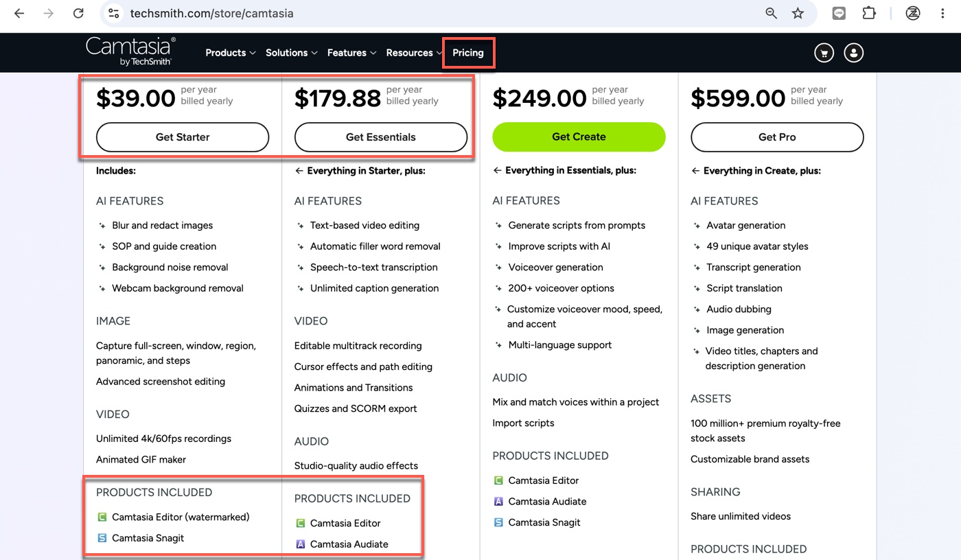Click the Get Starter button

[183, 137]
